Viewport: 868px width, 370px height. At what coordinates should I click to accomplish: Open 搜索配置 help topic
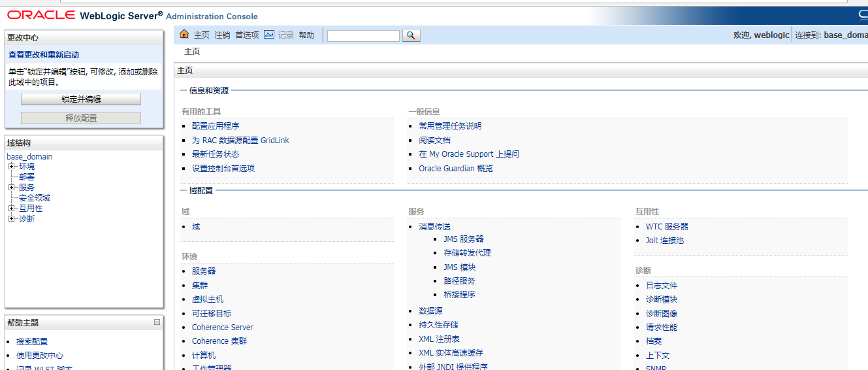click(32, 342)
